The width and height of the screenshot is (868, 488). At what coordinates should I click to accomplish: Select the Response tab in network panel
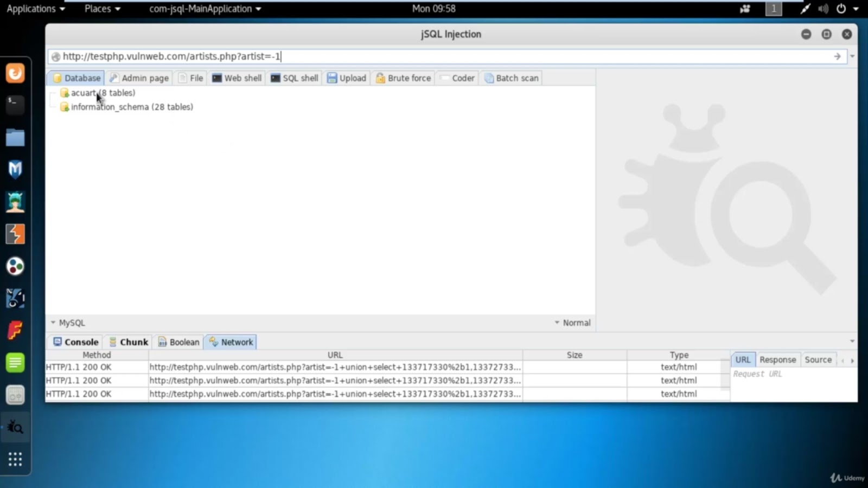coord(777,359)
